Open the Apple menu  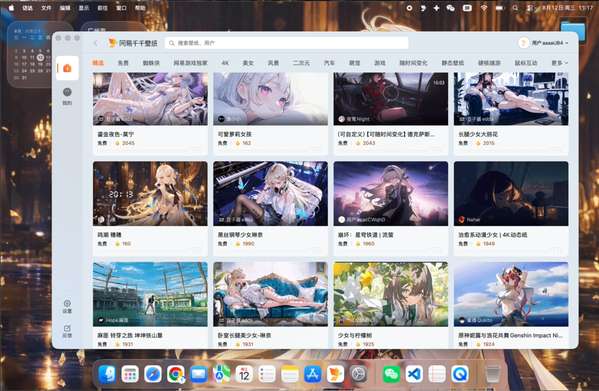tap(11, 8)
